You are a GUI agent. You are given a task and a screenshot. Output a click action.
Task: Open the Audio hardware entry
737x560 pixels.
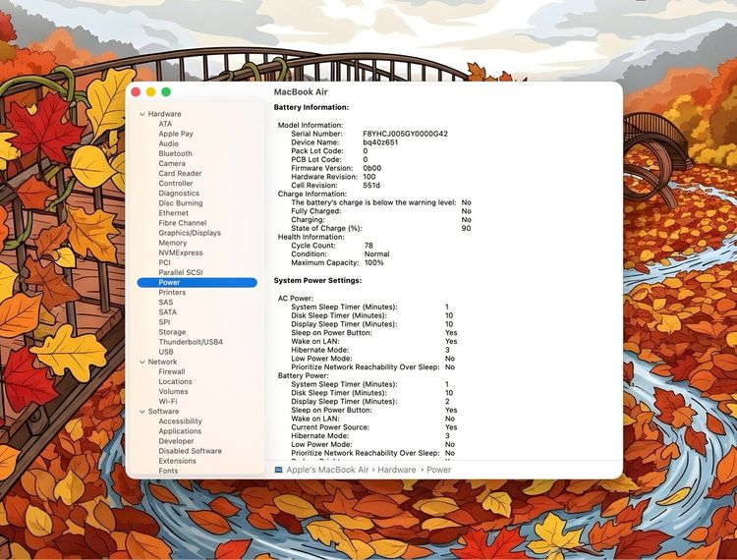[168, 143]
